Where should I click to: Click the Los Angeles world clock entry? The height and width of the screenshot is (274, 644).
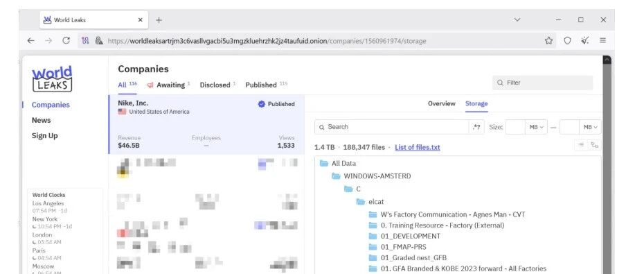click(x=50, y=207)
